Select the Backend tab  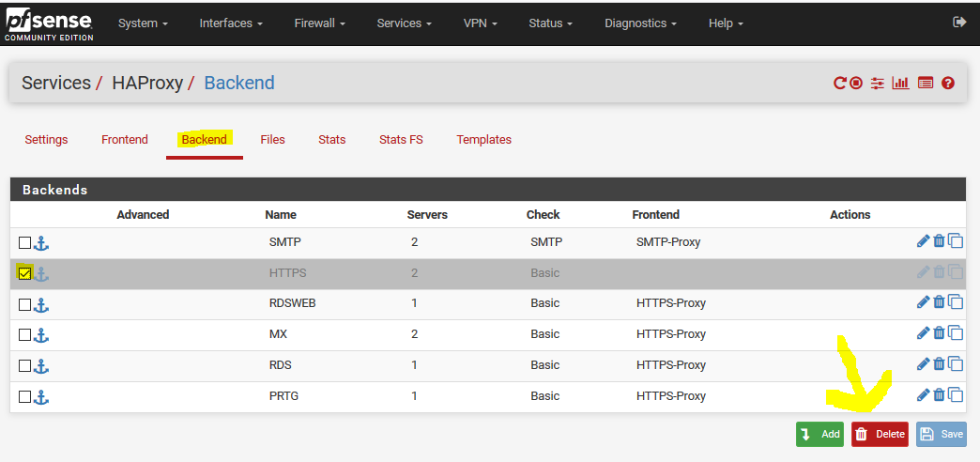[x=205, y=139]
